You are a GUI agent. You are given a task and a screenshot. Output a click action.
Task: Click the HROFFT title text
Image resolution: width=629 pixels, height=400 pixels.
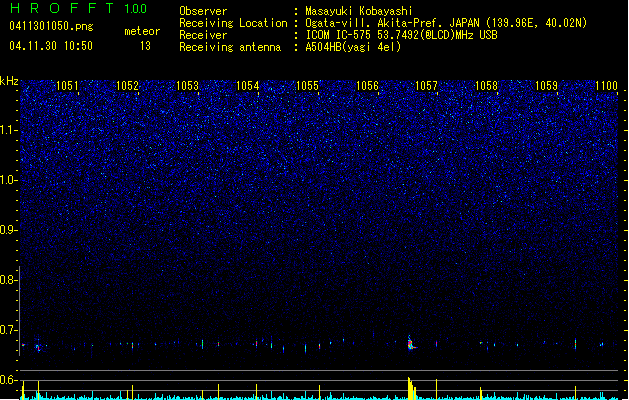[62, 8]
